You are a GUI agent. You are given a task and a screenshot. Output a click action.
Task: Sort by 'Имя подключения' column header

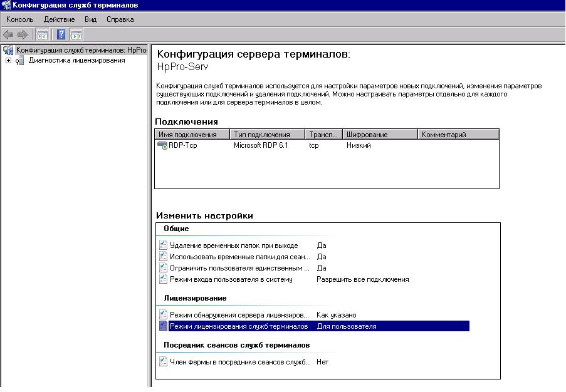coord(192,135)
